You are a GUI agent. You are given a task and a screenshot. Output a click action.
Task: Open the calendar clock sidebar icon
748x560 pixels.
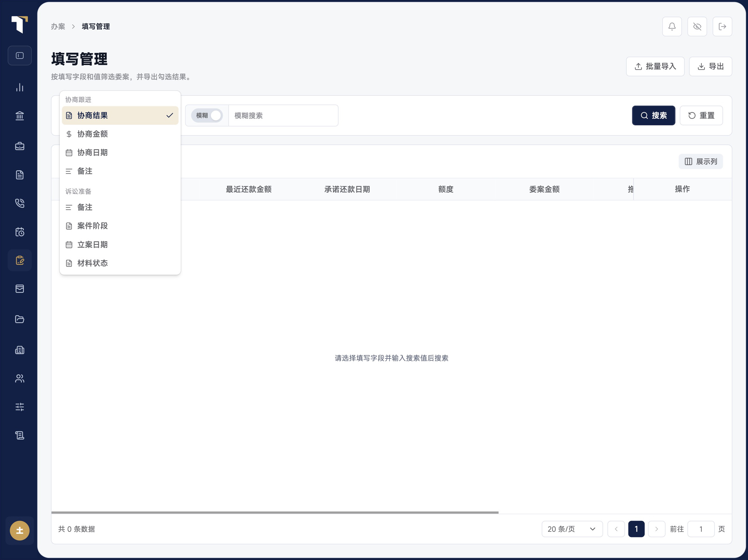(x=20, y=232)
